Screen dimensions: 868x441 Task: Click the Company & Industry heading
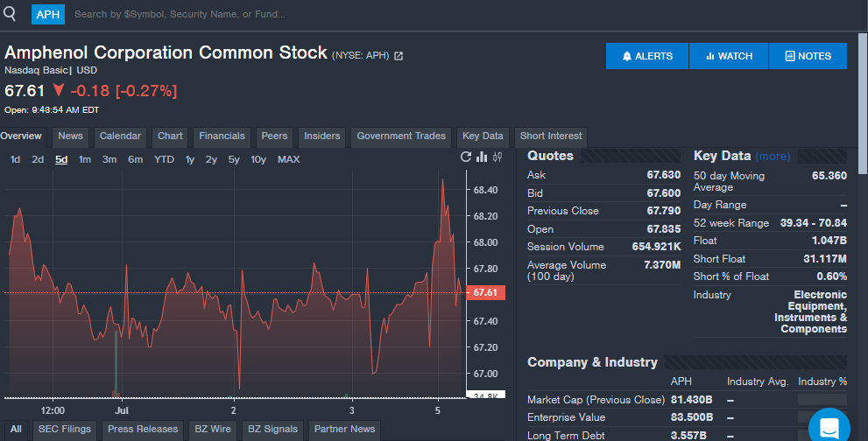pos(592,362)
